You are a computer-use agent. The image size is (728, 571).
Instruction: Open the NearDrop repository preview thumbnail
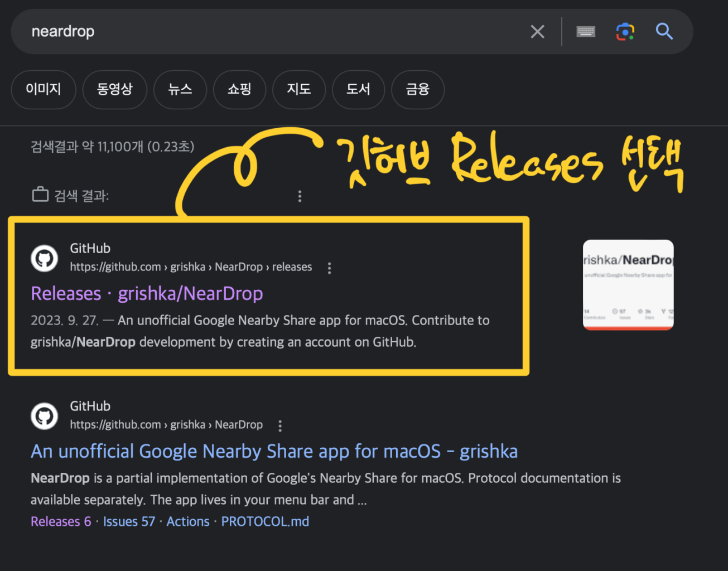tap(628, 284)
